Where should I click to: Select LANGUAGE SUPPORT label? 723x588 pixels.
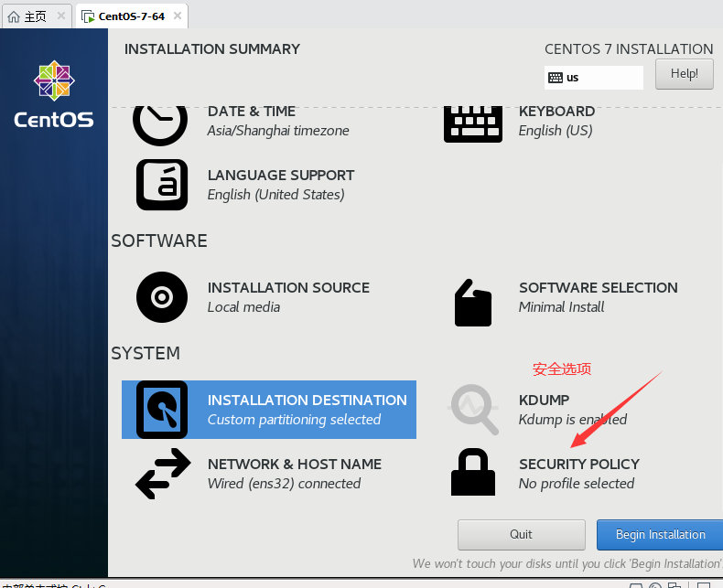[x=281, y=176]
